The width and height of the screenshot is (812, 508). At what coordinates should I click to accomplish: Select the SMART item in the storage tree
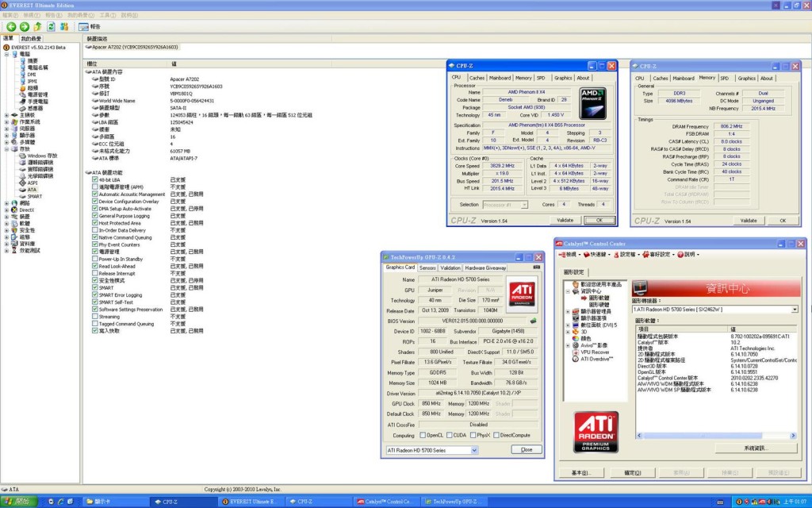(35, 197)
